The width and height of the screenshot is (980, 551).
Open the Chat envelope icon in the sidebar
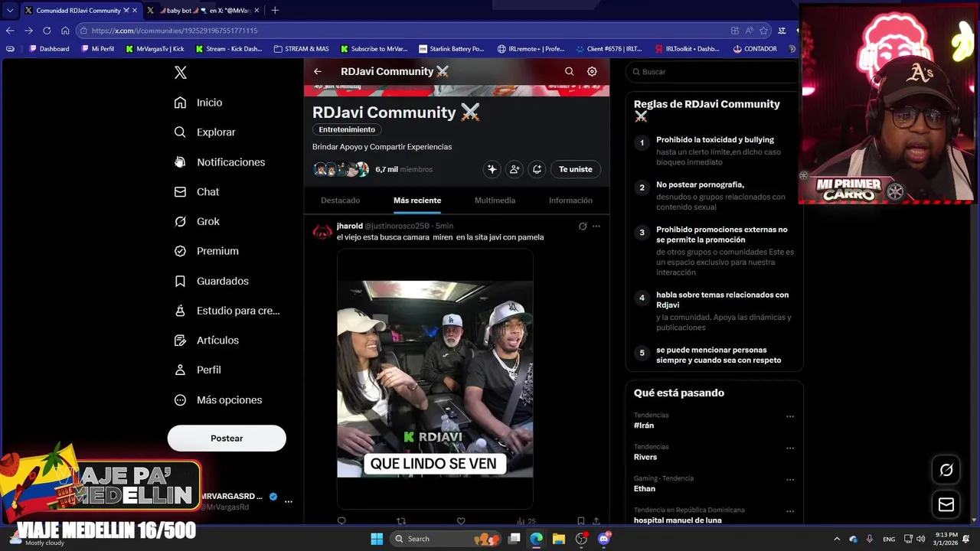pos(180,192)
